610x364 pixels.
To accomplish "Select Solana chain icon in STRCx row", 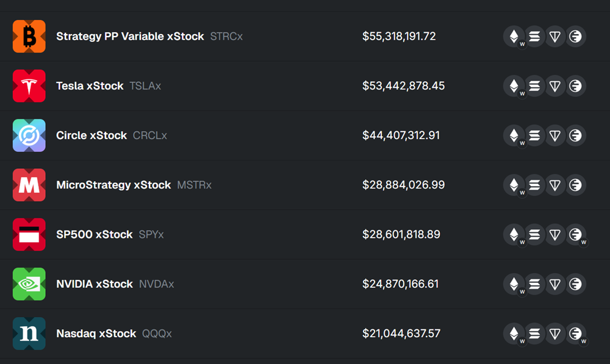I will (534, 36).
